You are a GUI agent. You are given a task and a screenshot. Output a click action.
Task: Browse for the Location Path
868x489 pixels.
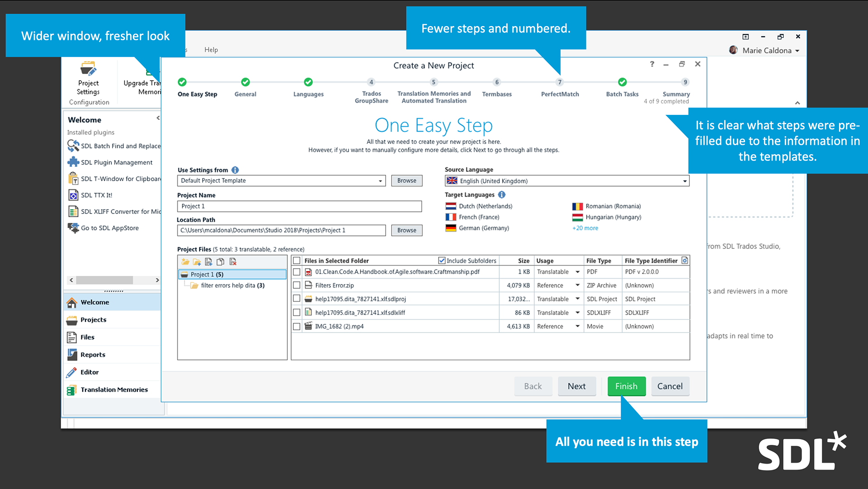click(406, 230)
